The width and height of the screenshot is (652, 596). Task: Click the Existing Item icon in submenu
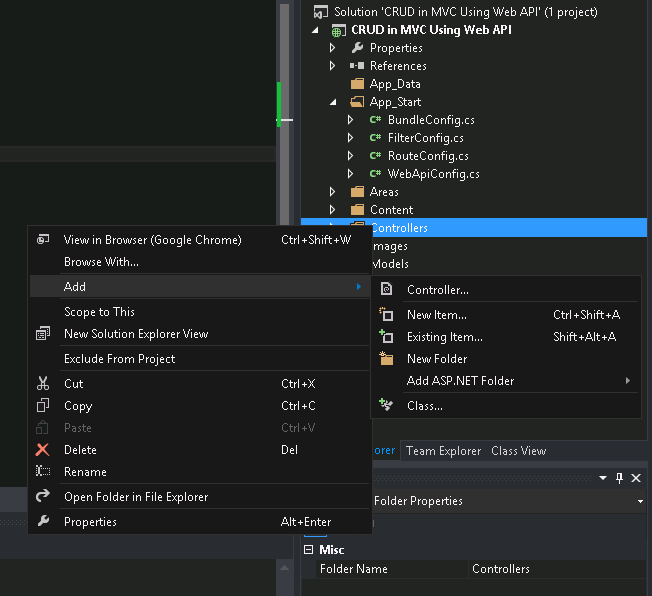click(x=386, y=336)
